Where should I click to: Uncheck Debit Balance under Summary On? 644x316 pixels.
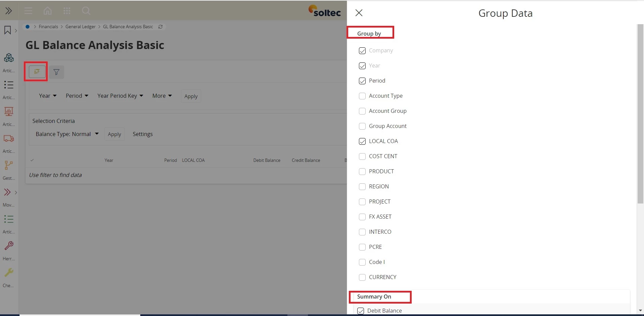click(361, 311)
